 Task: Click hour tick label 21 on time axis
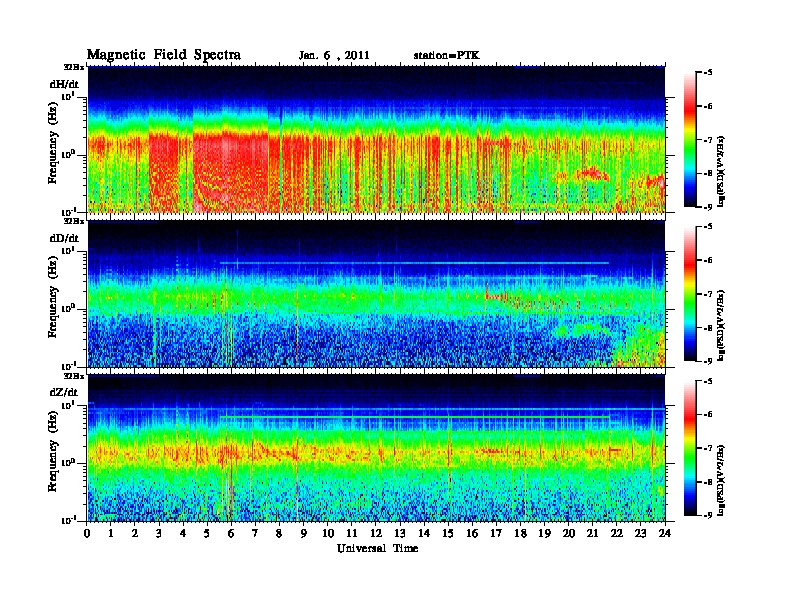(x=592, y=533)
